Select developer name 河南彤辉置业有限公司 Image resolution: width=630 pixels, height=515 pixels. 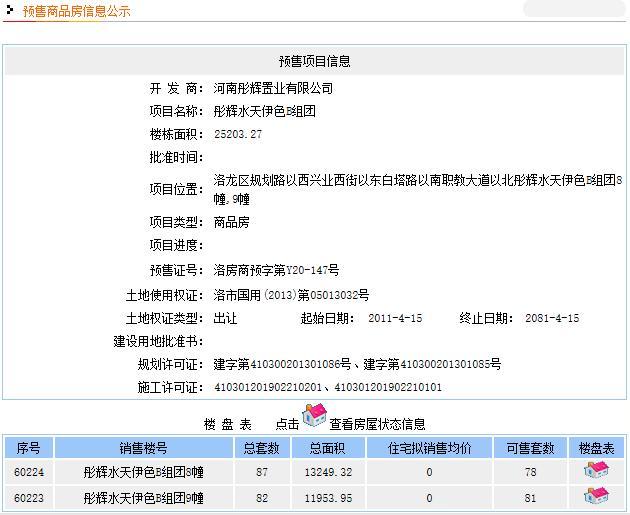coord(273,88)
